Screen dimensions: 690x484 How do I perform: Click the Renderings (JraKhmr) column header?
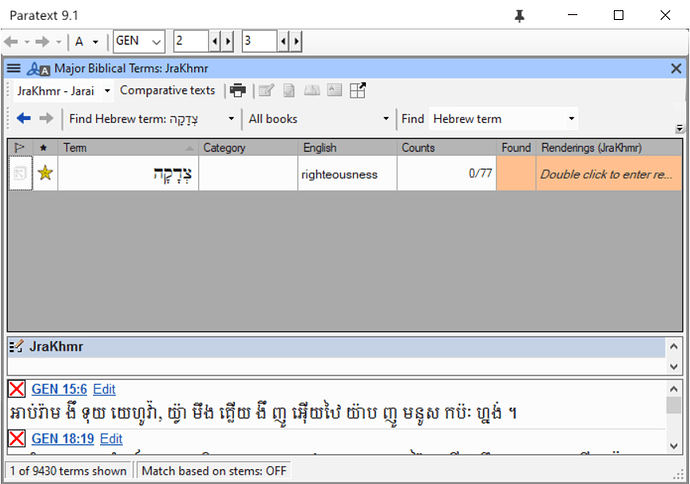point(609,147)
